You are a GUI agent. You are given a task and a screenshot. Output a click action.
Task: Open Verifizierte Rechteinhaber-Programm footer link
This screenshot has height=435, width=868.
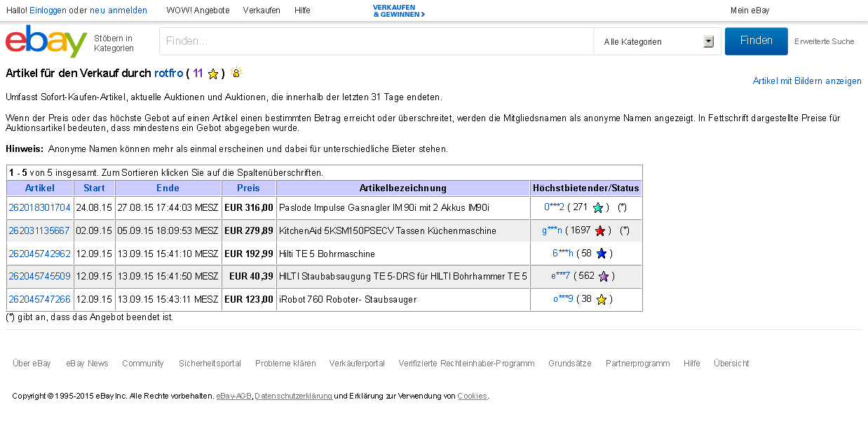466,364
